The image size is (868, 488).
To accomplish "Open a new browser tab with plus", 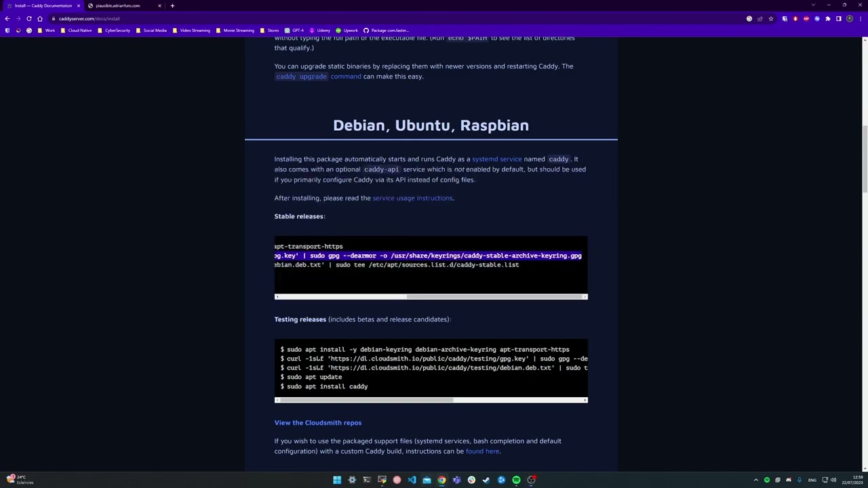I will (x=172, y=5).
